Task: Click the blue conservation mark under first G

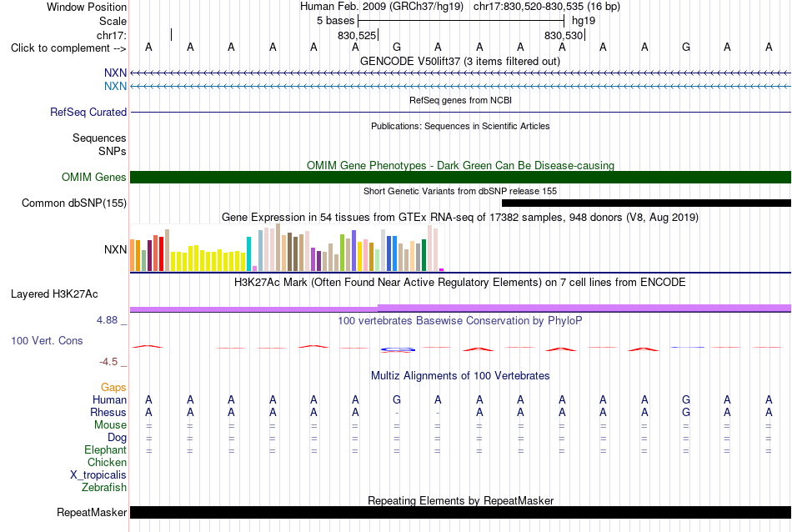Action: tap(398, 349)
